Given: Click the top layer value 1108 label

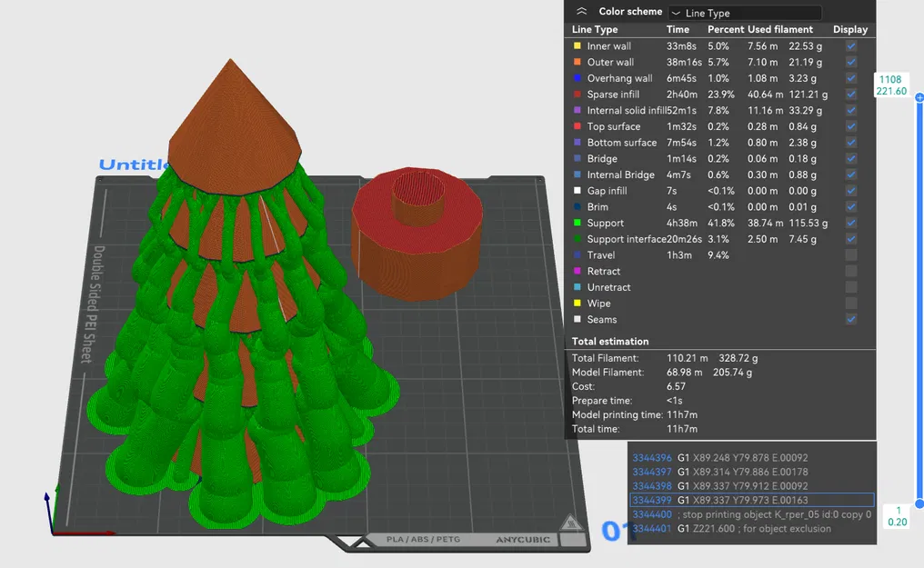Looking at the screenshot, I should (890, 79).
